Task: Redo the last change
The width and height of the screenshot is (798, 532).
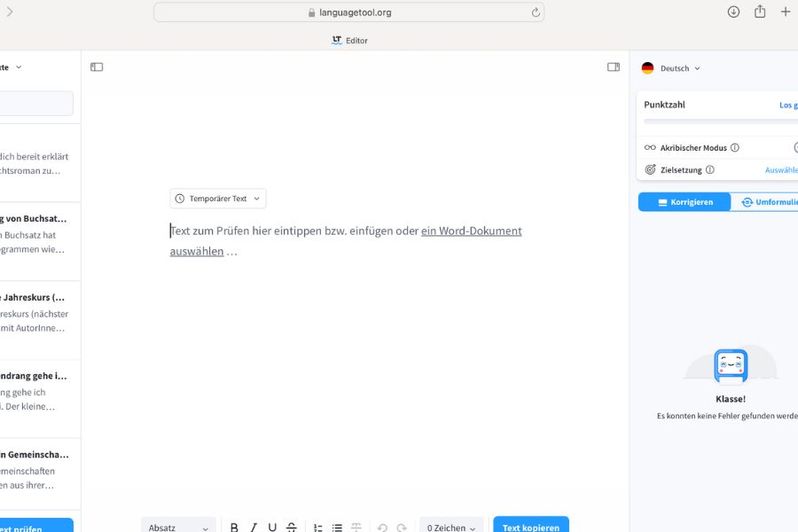Action: [x=401, y=526]
